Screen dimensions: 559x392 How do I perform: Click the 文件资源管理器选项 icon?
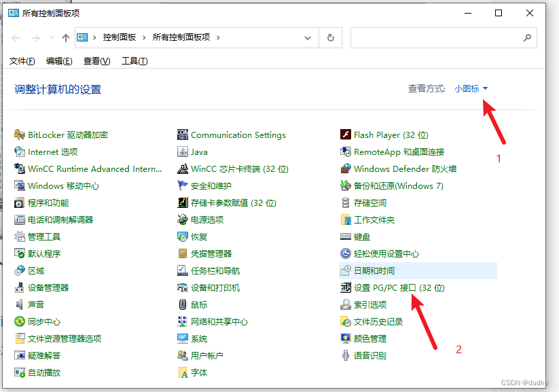(x=19, y=339)
